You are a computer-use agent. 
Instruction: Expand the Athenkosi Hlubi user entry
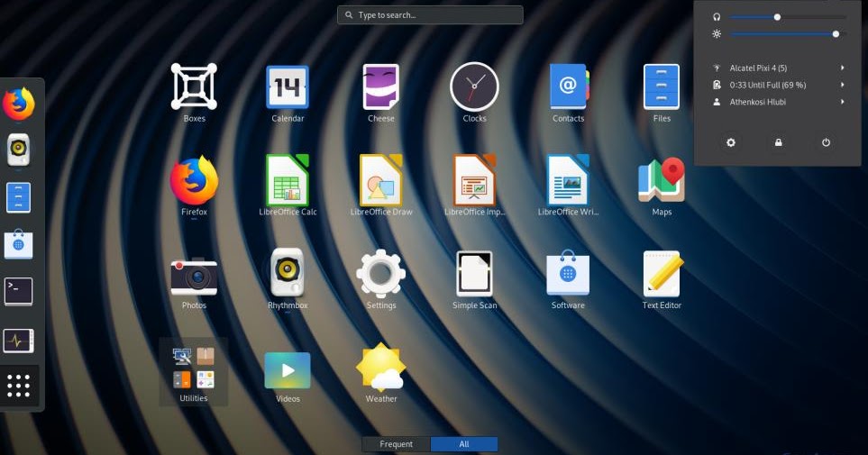coord(778,102)
